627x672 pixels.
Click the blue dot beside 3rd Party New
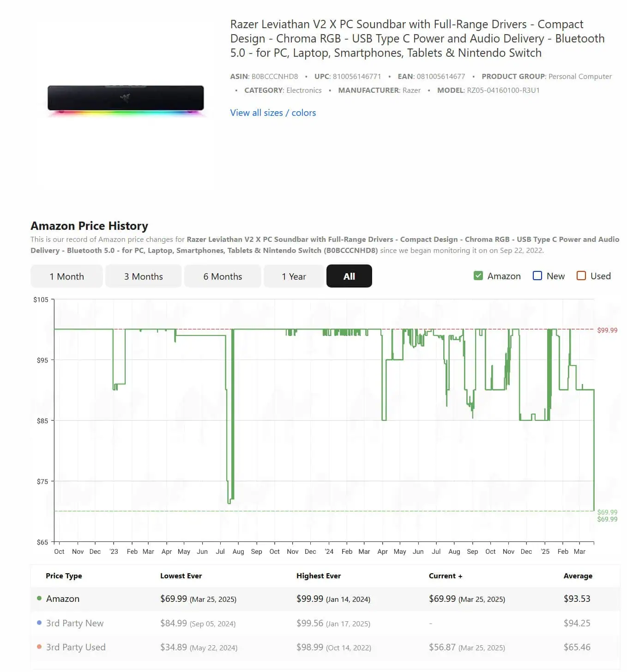point(39,623)
